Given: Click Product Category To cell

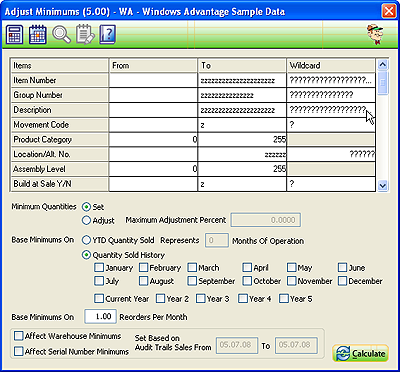Looking at the screenshot, I should click(242, 140).
